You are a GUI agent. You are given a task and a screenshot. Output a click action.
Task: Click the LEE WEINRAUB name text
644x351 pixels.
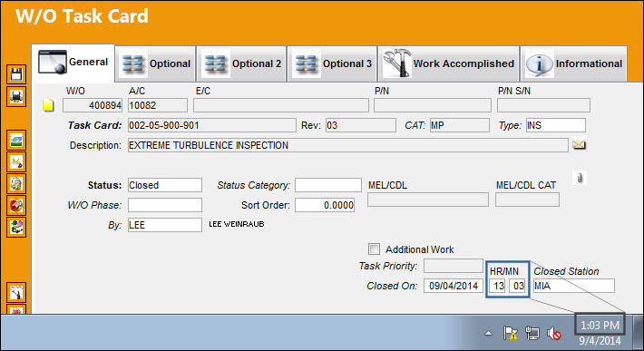point(237,224)
